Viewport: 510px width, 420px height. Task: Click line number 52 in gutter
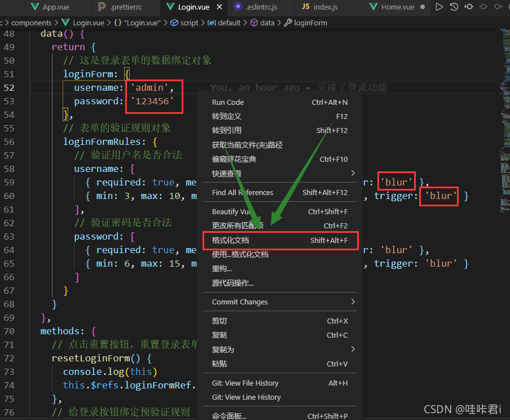[x=9, y=88]
